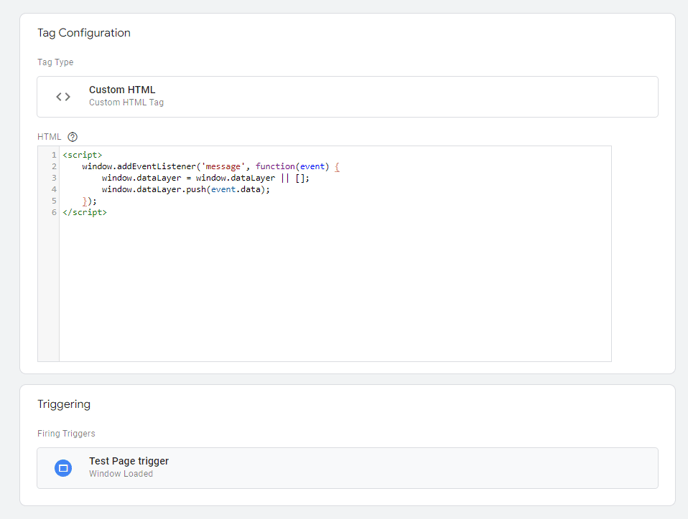Click the dataLayer.push code line
The image size is (688, 519).
[186, 189]
